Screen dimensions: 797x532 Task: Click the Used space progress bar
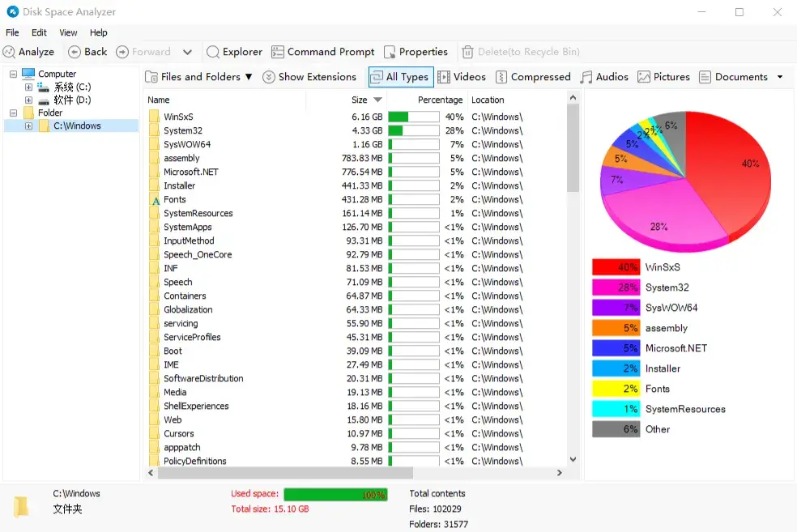335,495
